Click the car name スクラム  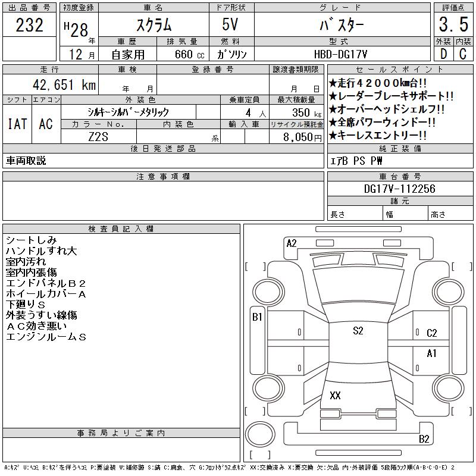click(x=154, y=25)
